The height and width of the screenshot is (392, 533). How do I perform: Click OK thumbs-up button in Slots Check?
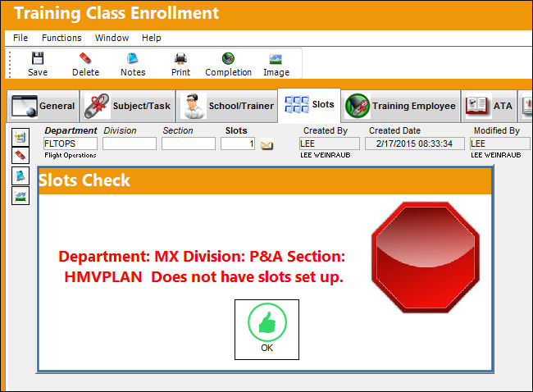tap(266, 330)
